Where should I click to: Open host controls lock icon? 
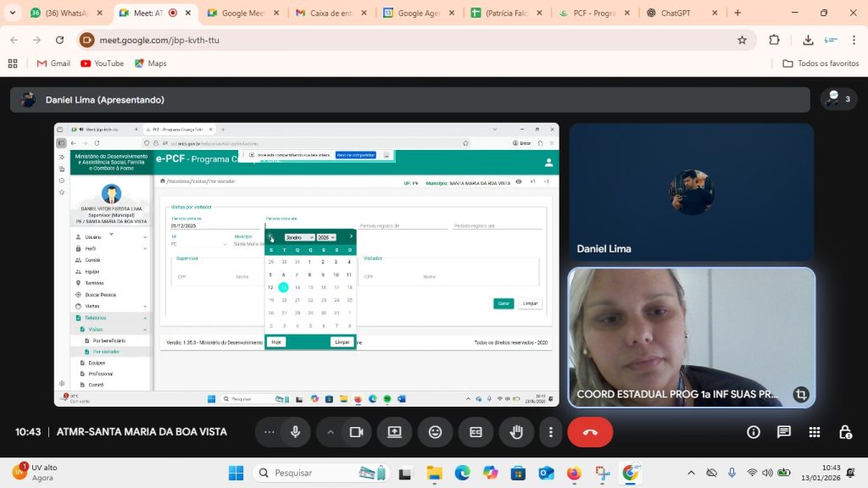[845, 432]
